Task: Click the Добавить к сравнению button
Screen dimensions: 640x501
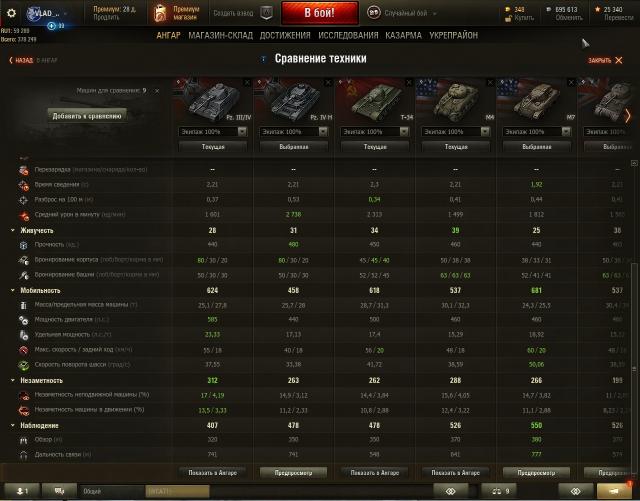Action: coord(87,116)
